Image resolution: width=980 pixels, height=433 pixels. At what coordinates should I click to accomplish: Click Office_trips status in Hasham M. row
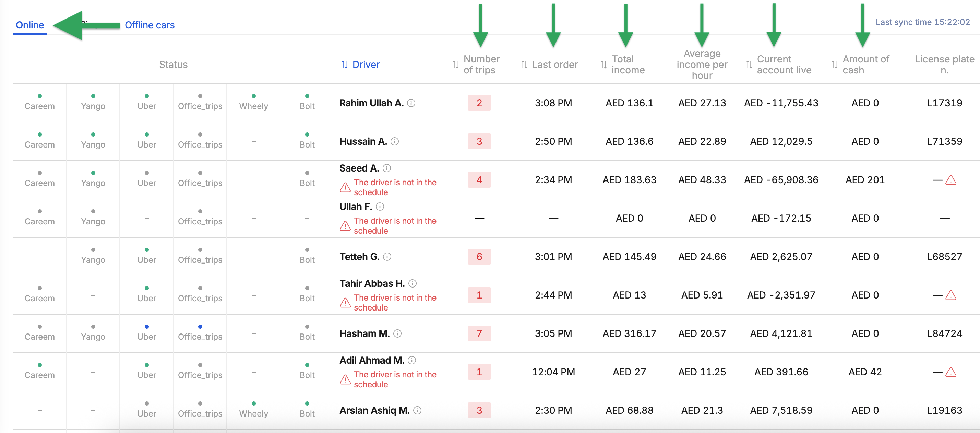click(200, 333)
